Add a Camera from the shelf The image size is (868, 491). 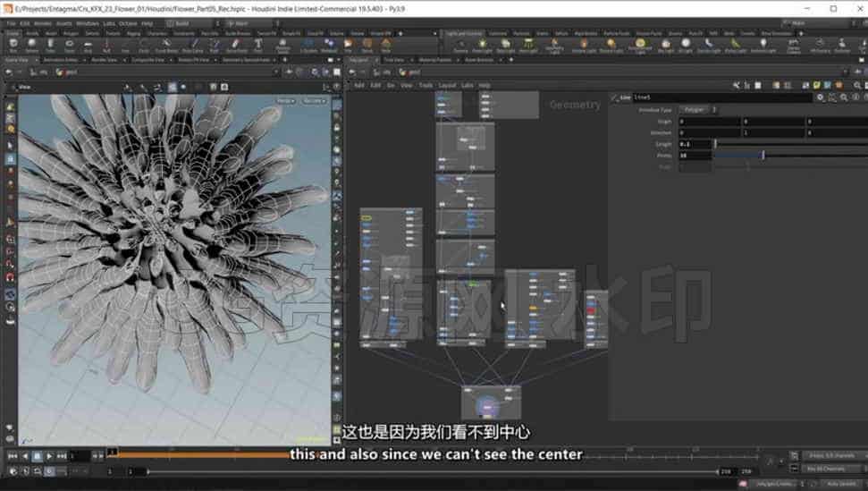[460, 45]
